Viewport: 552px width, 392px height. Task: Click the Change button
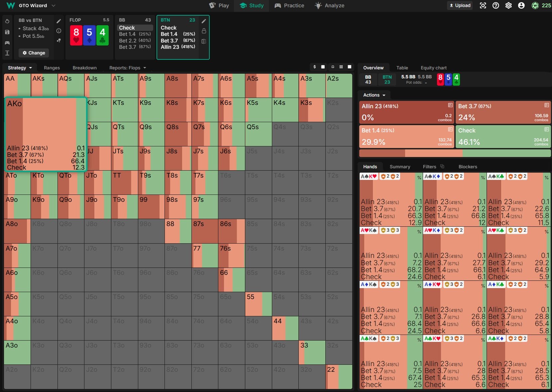pyautogui.click(x=34, y=53)
